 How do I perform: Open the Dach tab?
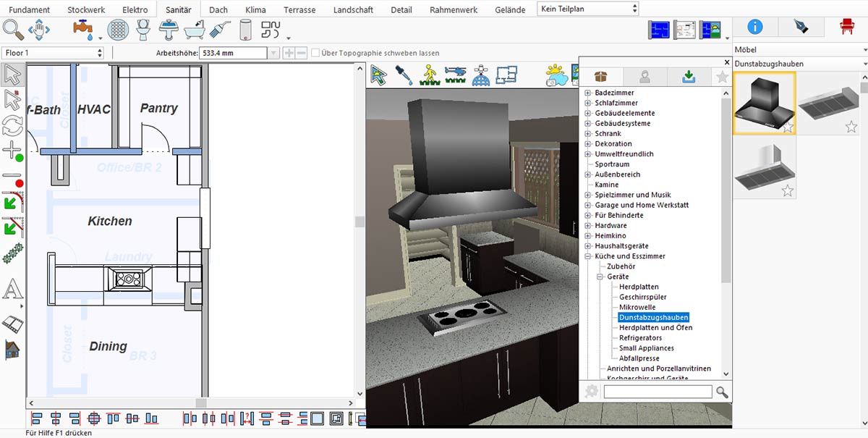pos(218,9)
